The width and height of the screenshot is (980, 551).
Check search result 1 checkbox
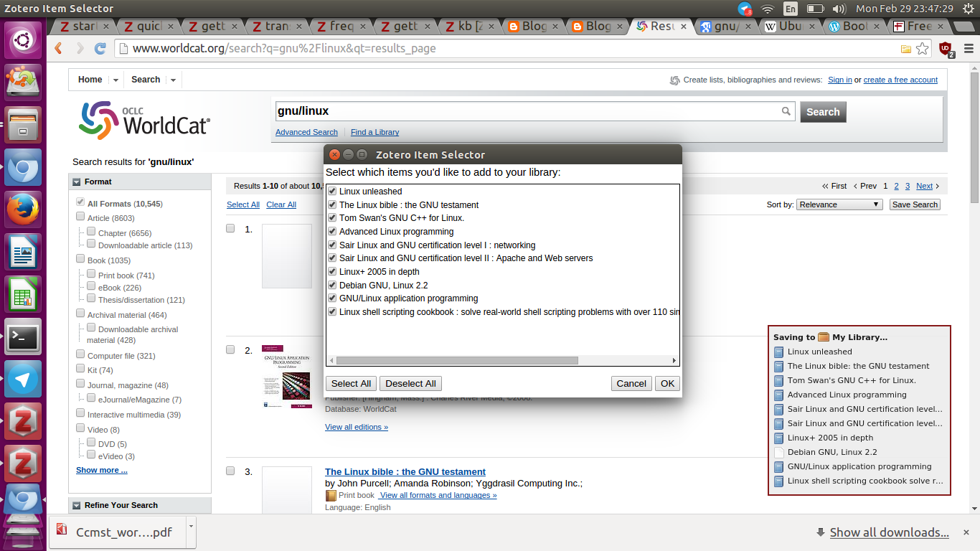[230, 229]
